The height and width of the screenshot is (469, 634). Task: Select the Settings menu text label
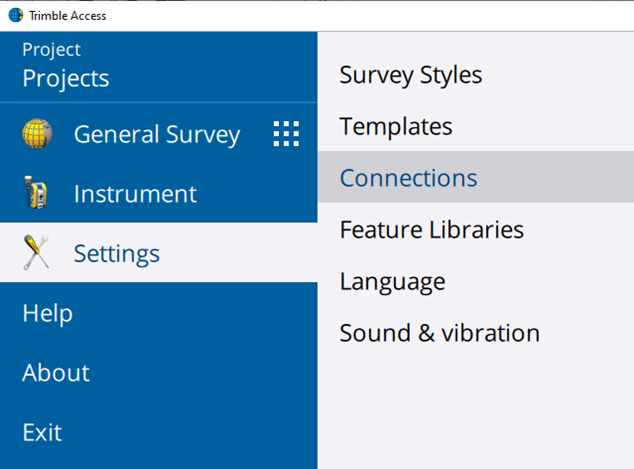117,254
